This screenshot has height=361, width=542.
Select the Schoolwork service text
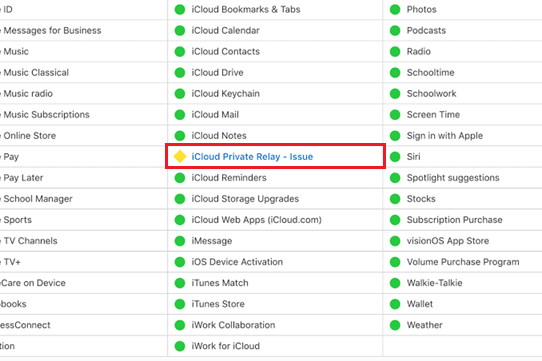(431, 94)
